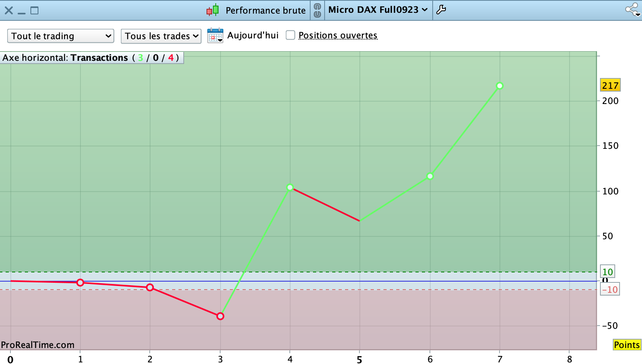The width and height of the screenshot is (642, 364).
Task: Select the trade 3 lowest red point
Action: tap(220, 316)
